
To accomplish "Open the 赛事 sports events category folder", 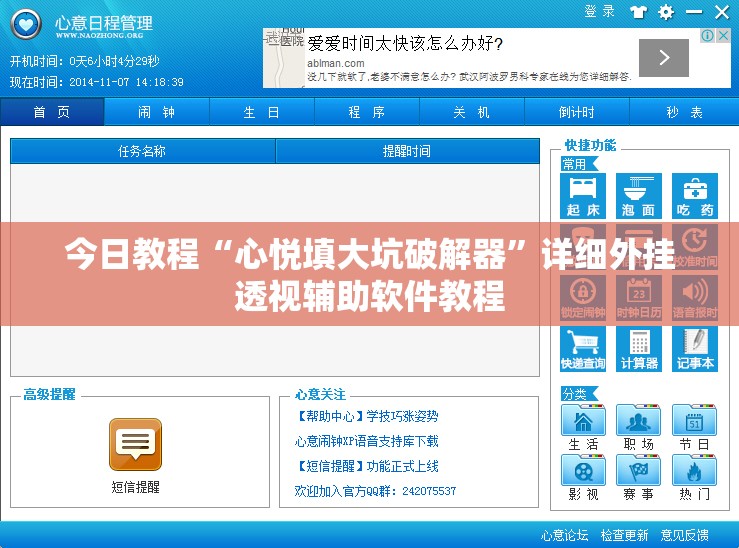I will pyautogui.click(x=639, y=478).
